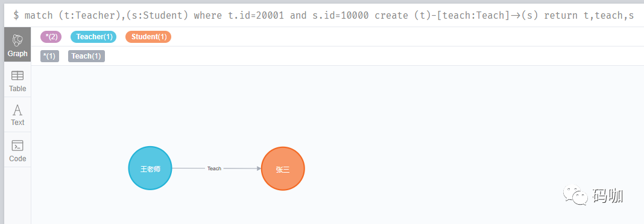
Task: Open the Code view panel
Action: 17,150
